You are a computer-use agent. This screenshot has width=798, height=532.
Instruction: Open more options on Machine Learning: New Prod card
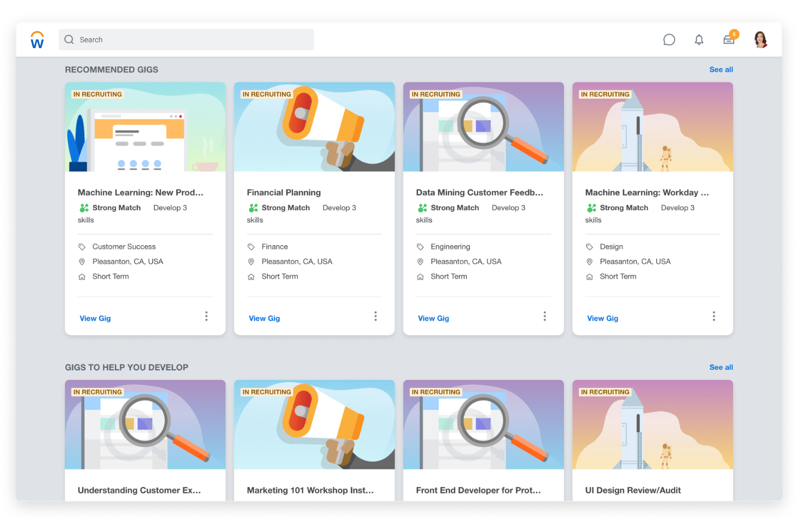[x=207, y=316]
